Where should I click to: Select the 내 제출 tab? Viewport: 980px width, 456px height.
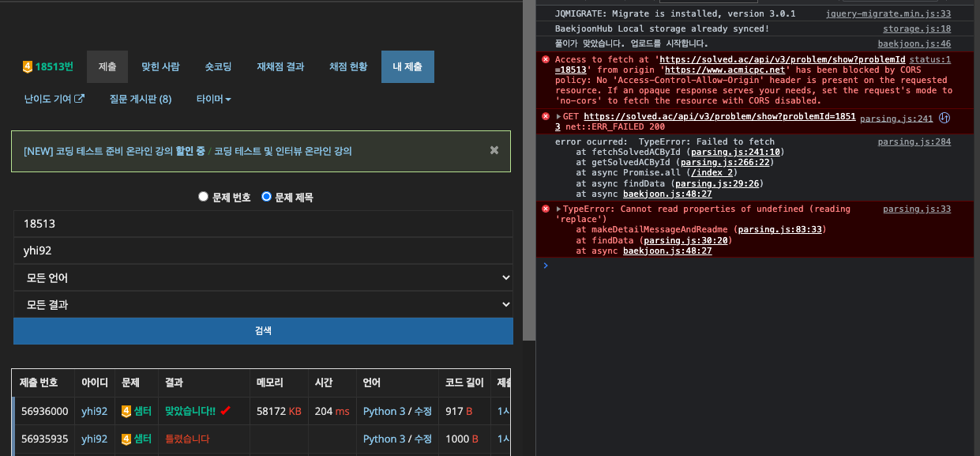click(407, 67)
